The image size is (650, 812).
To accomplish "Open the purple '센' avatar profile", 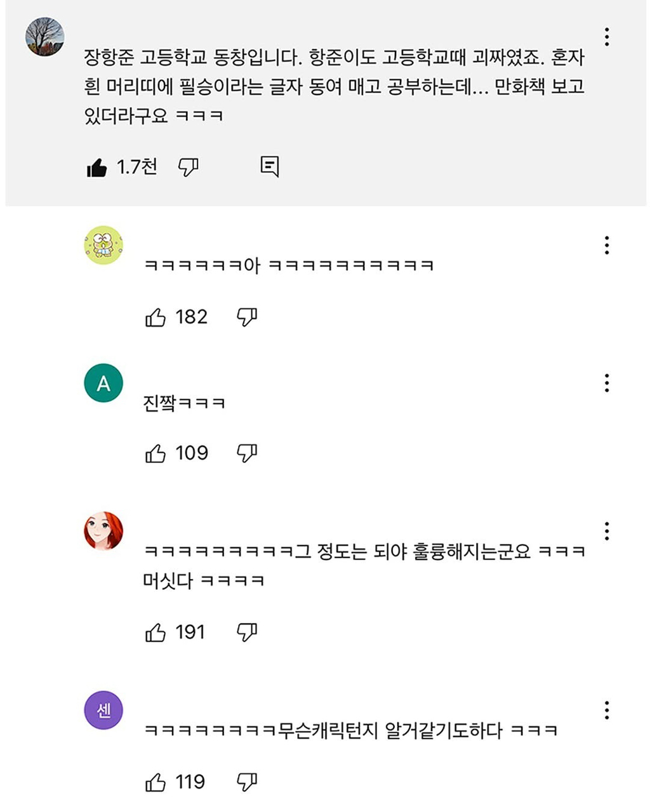I will [103, 710].
